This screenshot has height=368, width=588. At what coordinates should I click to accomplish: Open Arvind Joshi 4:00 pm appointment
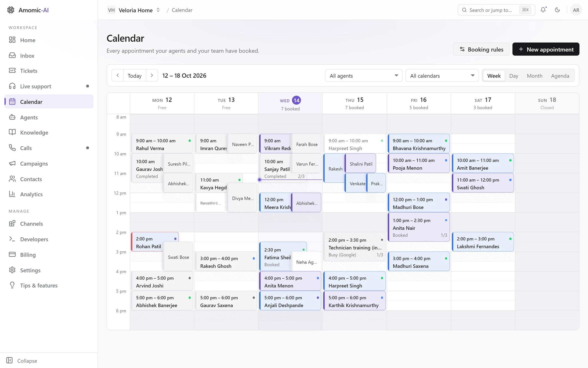pyautogui.click(x=162, y=281)
